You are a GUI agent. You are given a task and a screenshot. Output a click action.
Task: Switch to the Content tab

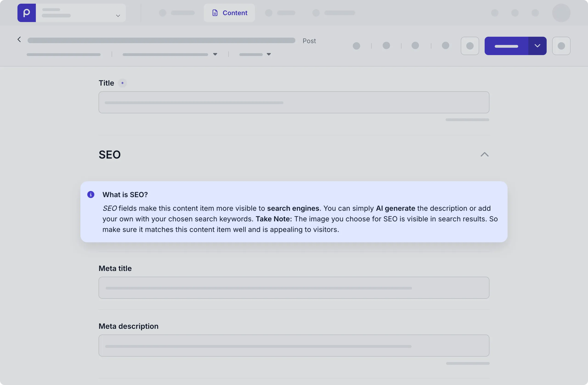coord(229,13)
